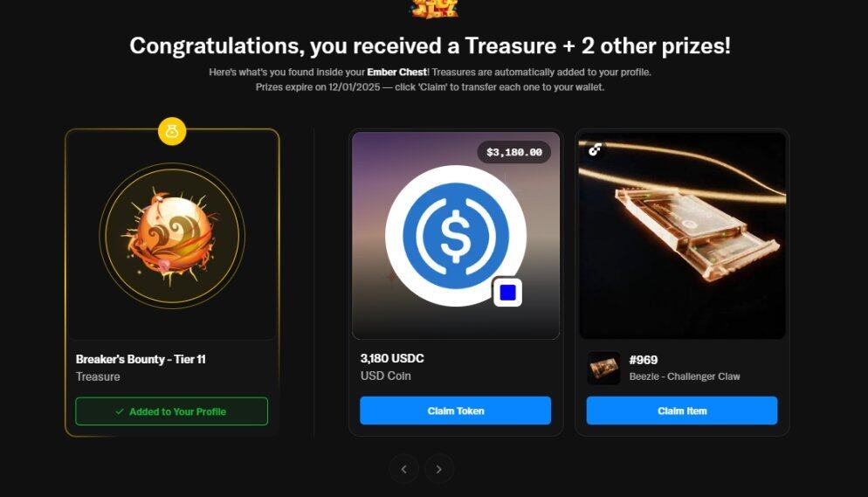Click the small Beezle collection thumbnail
This screenshot has width=868, height=497.
point(603,368)
